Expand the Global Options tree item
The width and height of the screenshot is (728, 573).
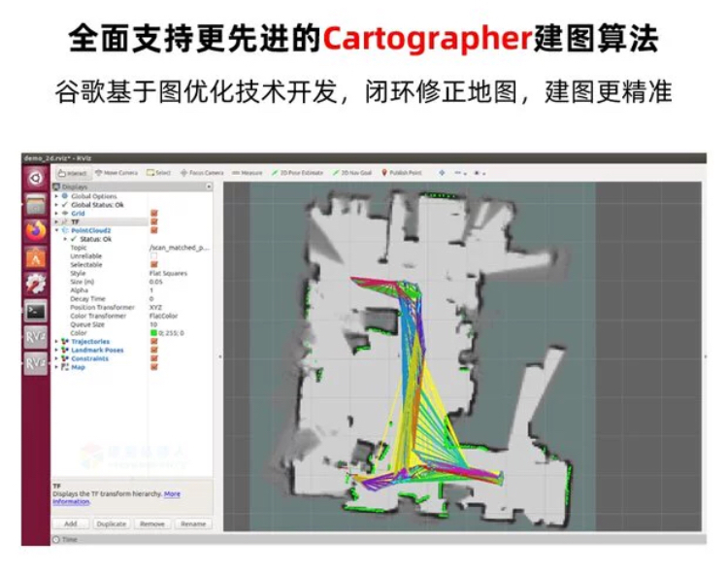(x=56, y=196)
